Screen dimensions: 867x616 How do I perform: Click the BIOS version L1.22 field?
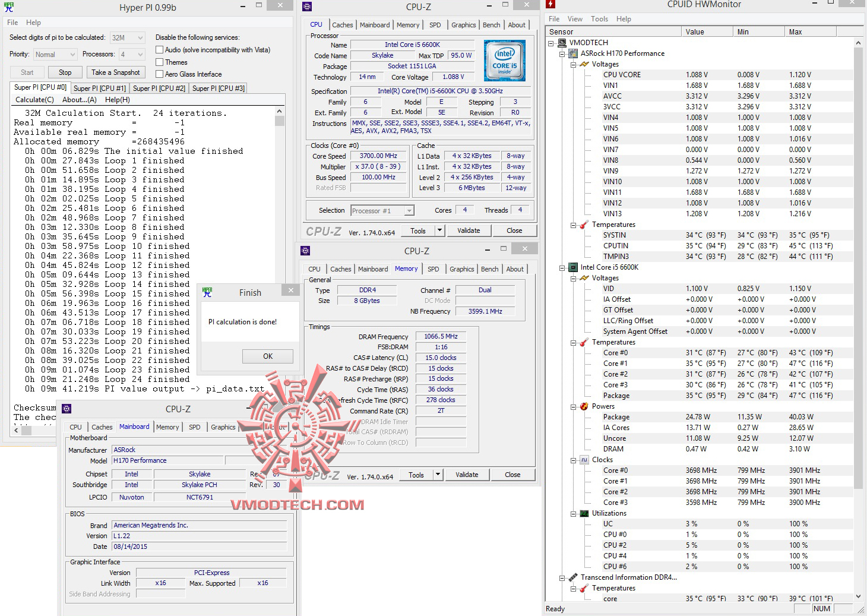[200, 536]
